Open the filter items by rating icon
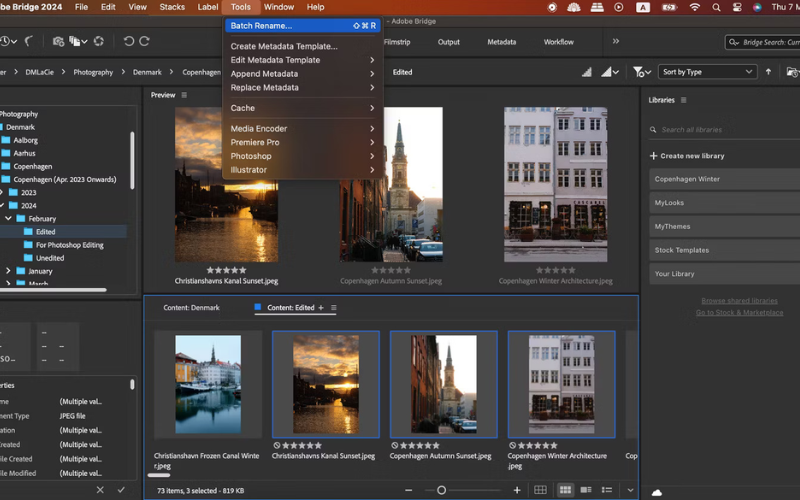Viewport: 800px width, 500px height. (x=640, y=72)
